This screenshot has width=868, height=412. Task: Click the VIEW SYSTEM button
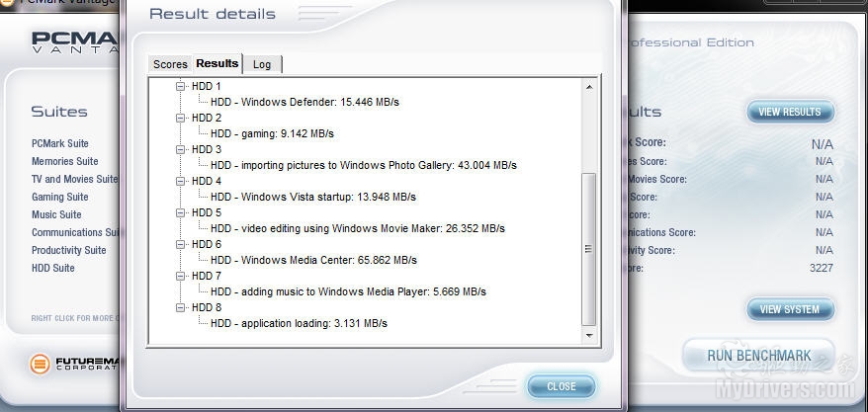click(x=790, y=309)
